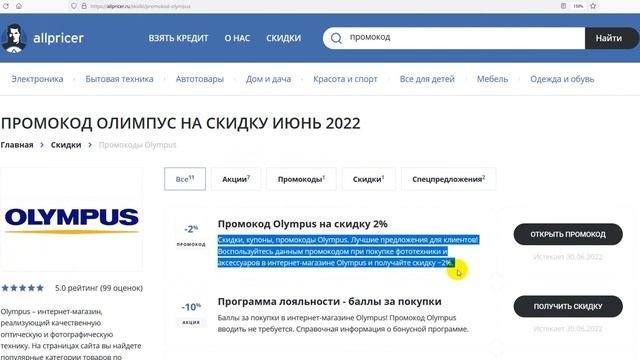Click the allpricer site name
Viewport: 640px width, 360px height.
(x=58, y=38)
